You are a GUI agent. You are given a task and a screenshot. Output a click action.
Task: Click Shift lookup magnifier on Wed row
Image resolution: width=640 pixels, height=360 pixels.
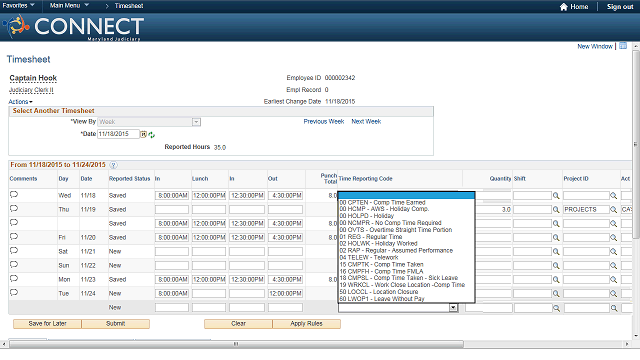[x=556, y=196]
